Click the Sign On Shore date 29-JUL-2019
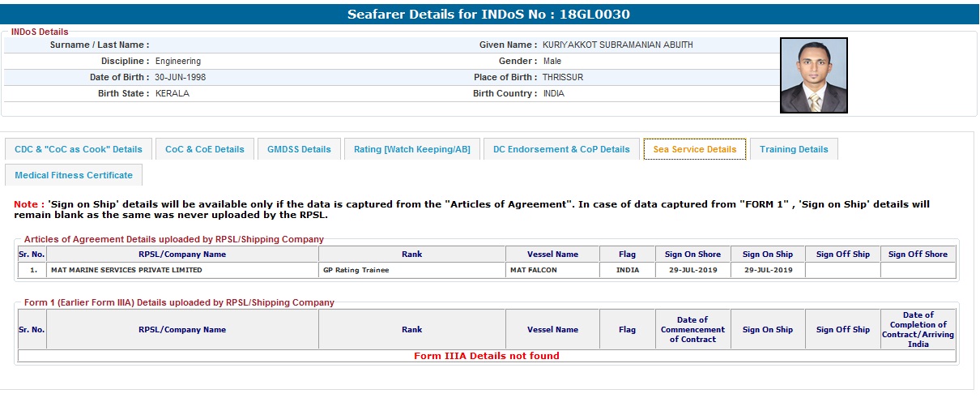Viewport: 980px width, 398px height. tap(692, 270)
